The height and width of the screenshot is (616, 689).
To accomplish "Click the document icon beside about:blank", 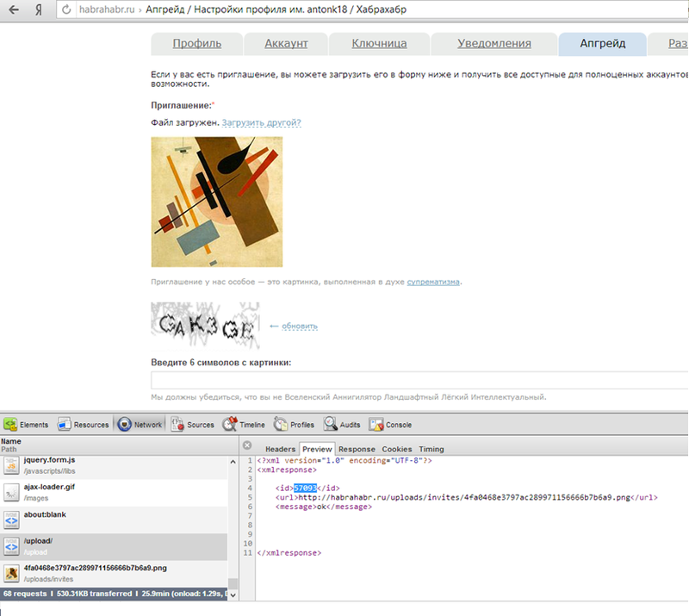I will click(11, 520).
